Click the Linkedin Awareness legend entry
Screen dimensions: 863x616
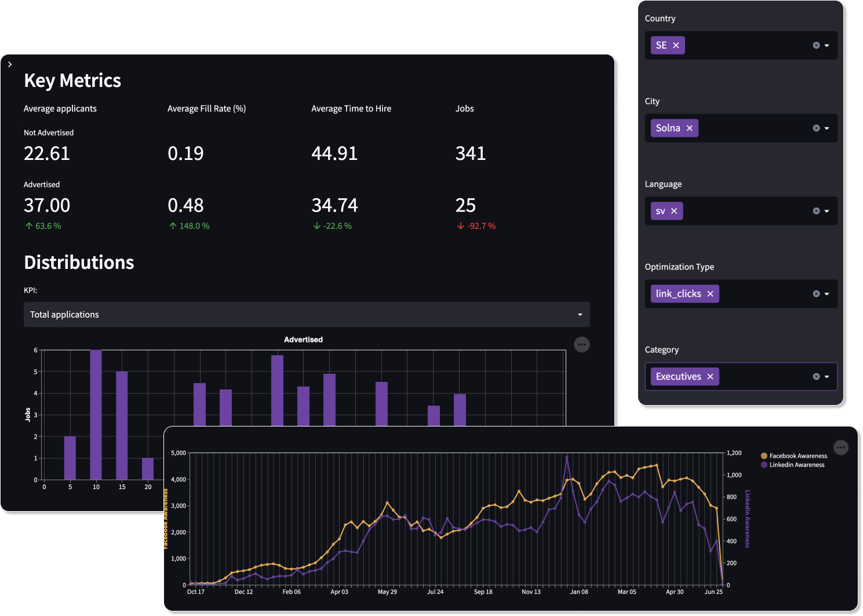tap(796, 465)
